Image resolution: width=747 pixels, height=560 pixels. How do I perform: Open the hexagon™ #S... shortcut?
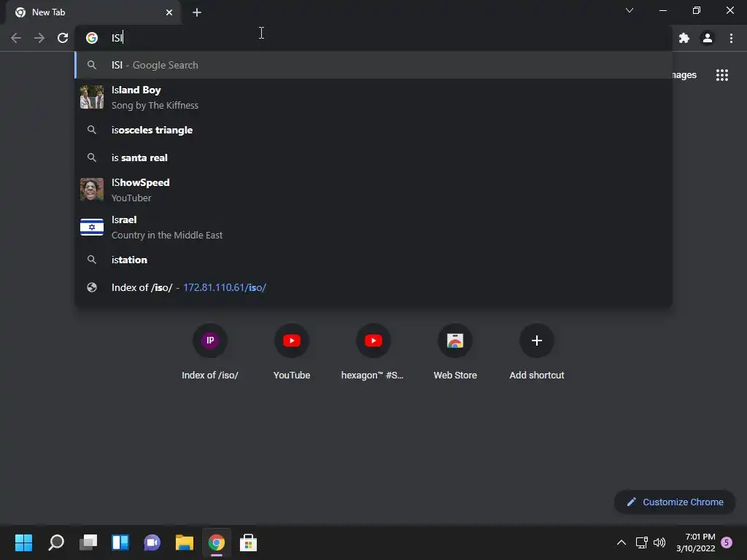373,351
